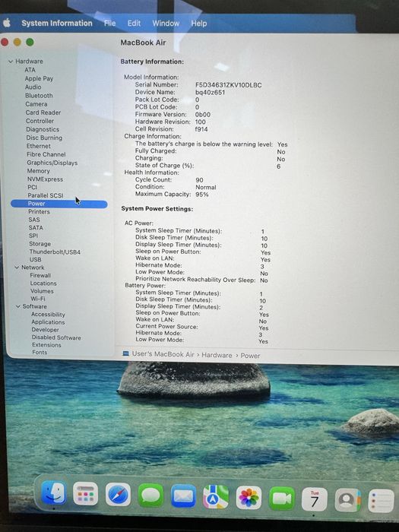Click serial number F5D34631ZKV10DLBC
The width and height of the screenshot is (399, 532).
(x=228, y=85)
